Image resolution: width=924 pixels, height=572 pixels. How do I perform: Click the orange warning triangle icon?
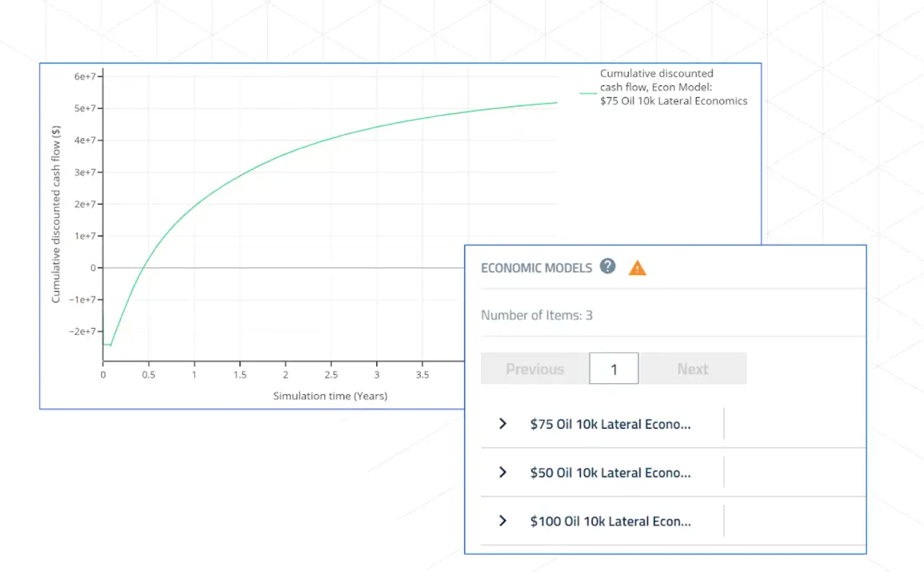[x=637, y=268]
